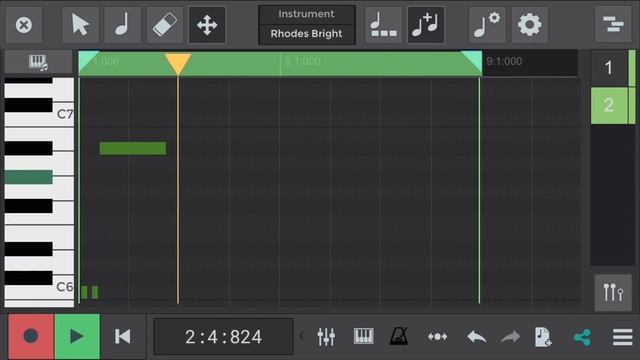Click the 2:4:824 position display

[223, 337]
